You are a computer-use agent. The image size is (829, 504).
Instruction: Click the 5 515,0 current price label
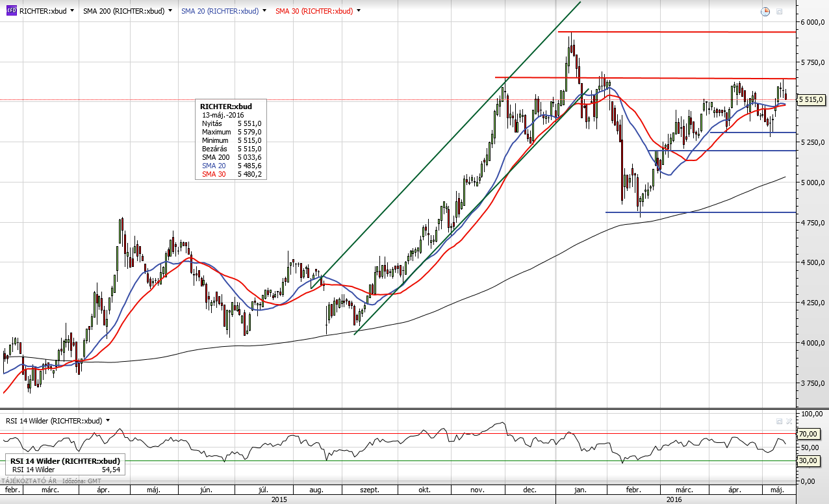pyautogui.click(x=811, y=99)
